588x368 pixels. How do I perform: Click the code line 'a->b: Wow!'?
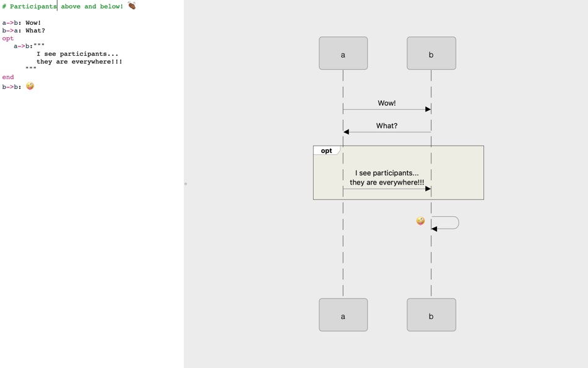(x=22, y=23)
